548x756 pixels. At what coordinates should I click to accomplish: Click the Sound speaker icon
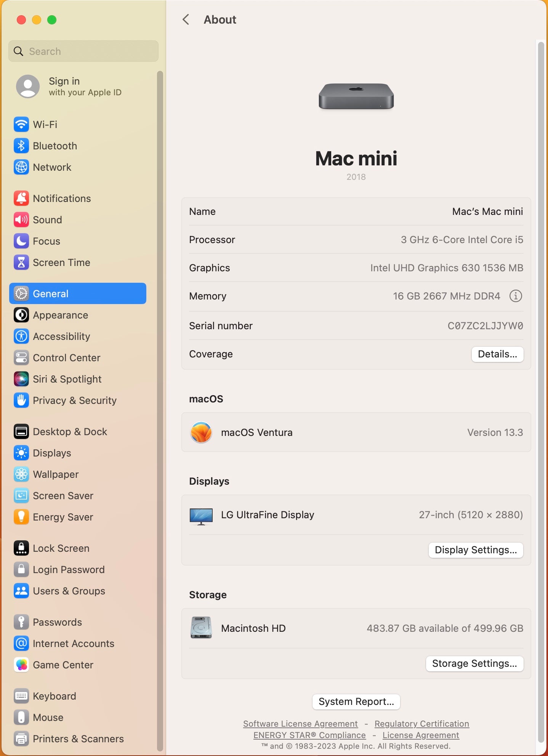(x=21, y=220)
